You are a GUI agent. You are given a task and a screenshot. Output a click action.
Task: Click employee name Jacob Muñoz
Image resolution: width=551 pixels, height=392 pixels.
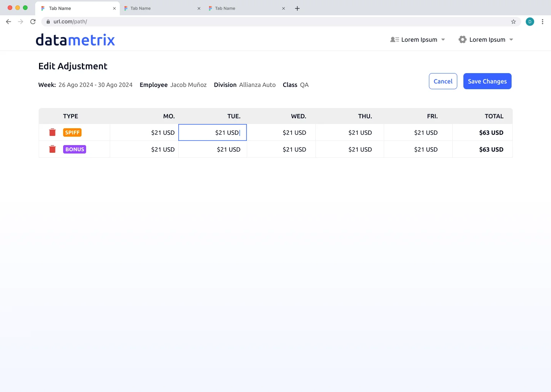point(188,85)
